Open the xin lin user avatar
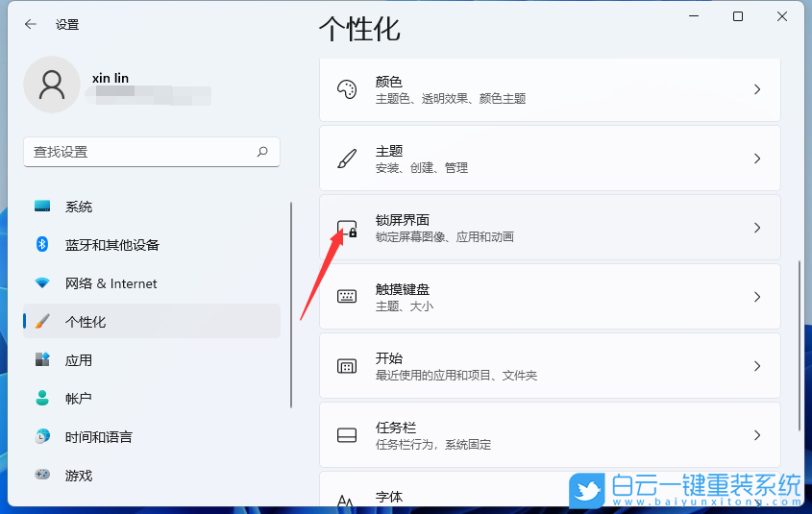Image resolution: width=812 pixels, height=514 pixels. [52, 85]
